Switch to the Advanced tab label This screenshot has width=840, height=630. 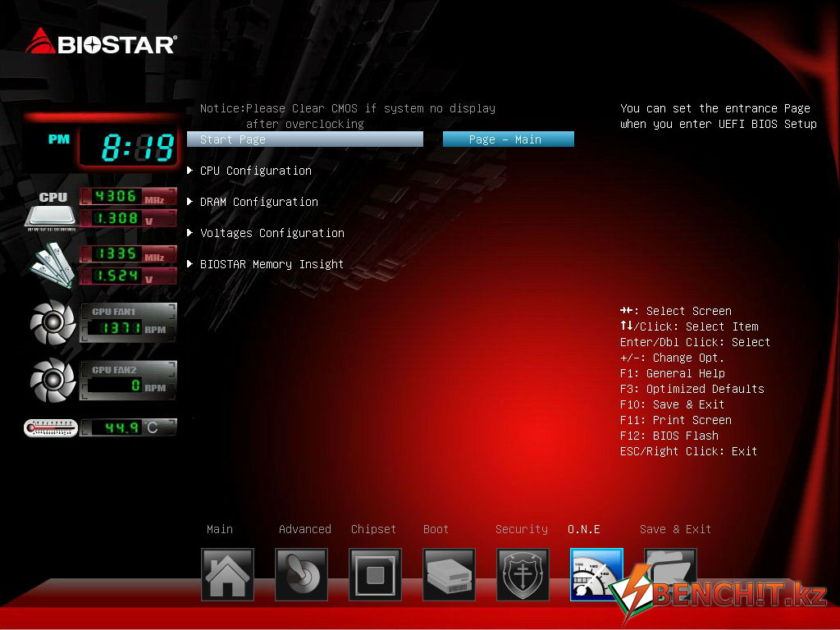305,529
